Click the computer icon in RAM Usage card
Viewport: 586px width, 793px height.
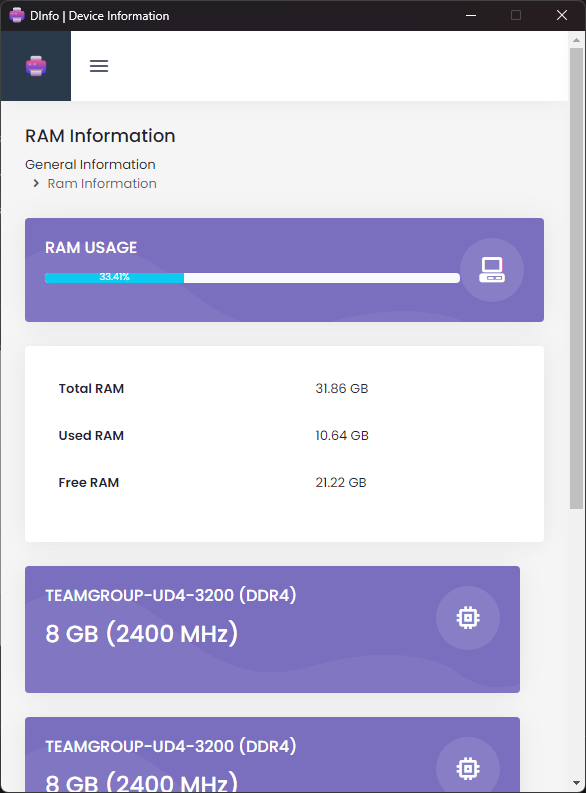[x=491, y=270]
